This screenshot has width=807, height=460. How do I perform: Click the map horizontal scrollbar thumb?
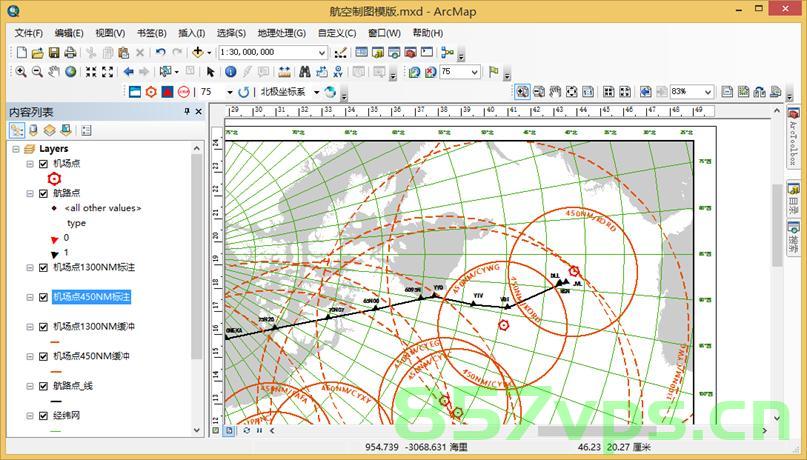[597, 430]
